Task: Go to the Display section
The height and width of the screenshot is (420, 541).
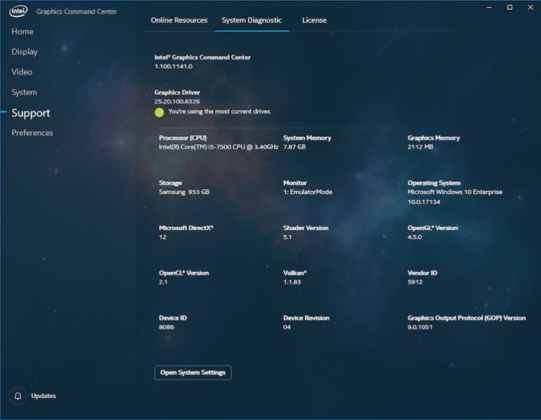Action: click(x=24, y=52)
